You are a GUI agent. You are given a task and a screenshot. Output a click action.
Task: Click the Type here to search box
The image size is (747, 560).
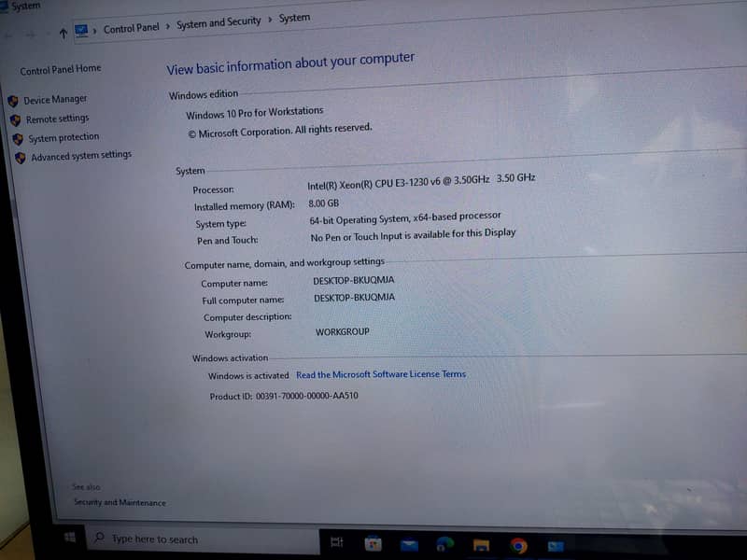point(203,539)
